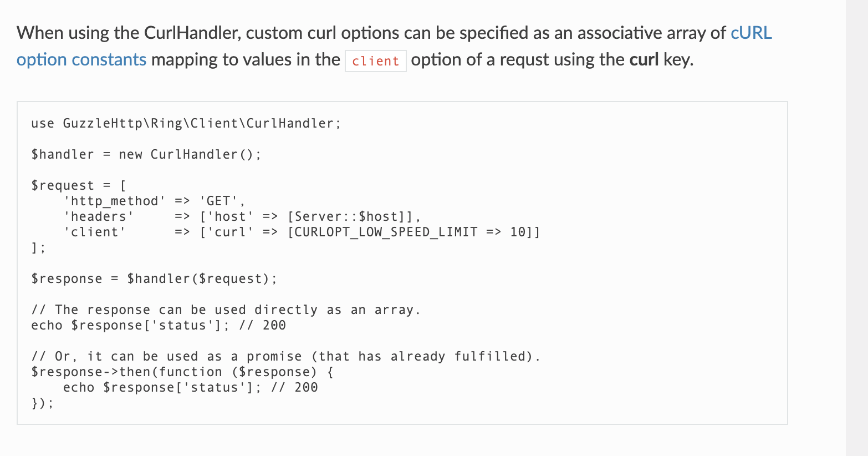
Task: Click the inline 'client' code label
Action: pyautogui.click(x=376, y=61)
